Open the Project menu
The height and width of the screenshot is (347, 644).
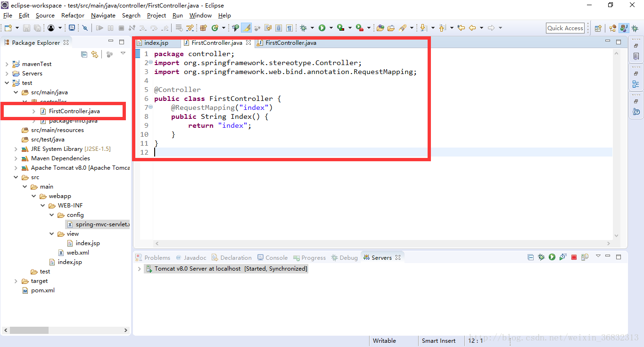point(157,16)
